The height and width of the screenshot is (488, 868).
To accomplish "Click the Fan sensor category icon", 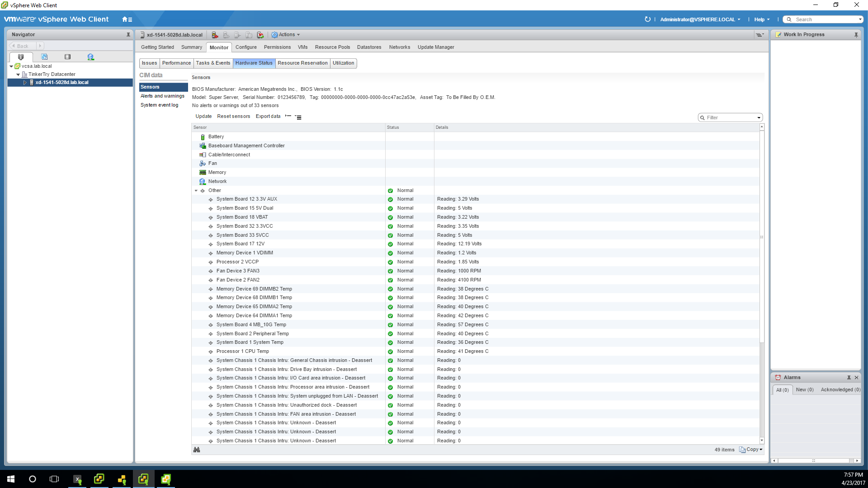I will pos(203,164).
